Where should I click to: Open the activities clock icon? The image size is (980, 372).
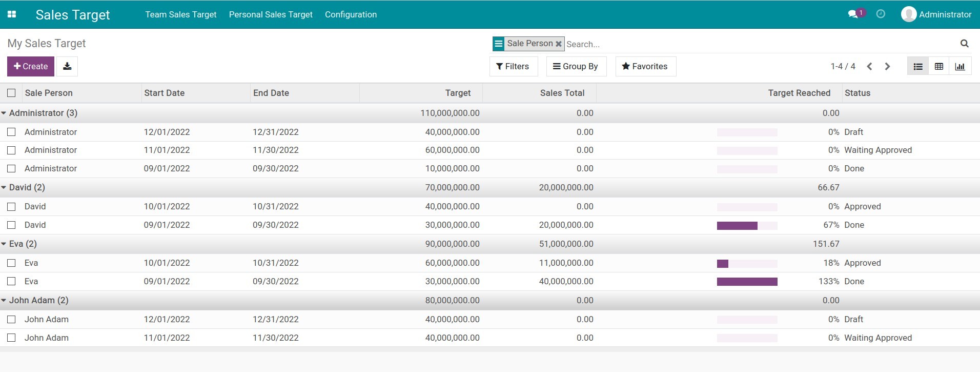(x=881, y=14)
